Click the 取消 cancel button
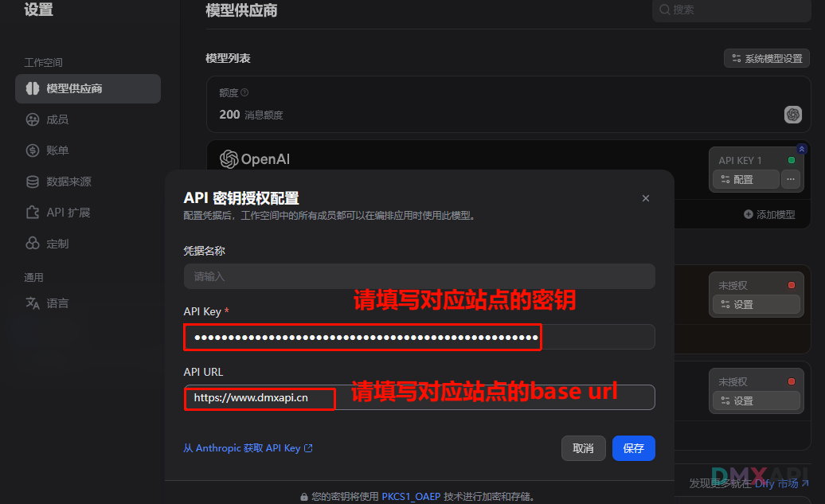825x504 pixels. 583,448
